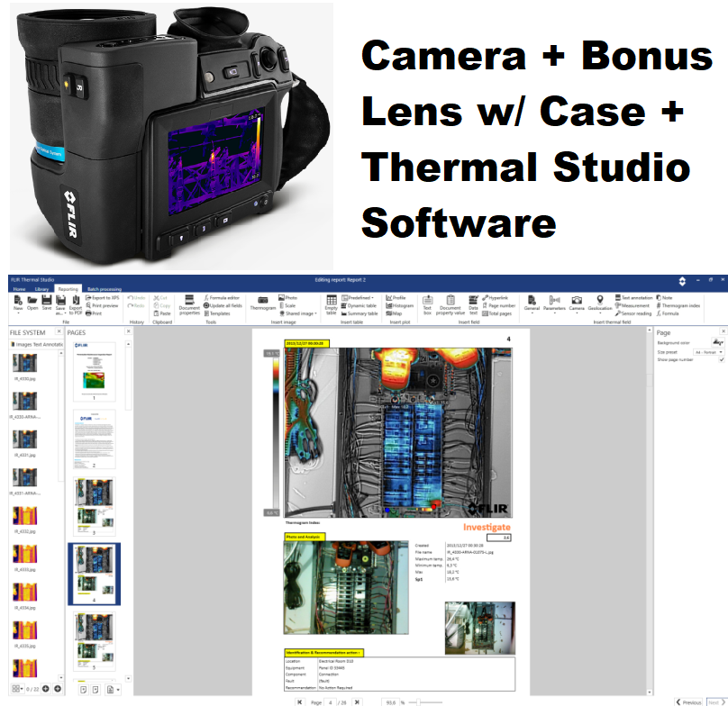Viewport: 728px width, 706px height.
Task: Click Update all fields
Action: click(223, 305)
